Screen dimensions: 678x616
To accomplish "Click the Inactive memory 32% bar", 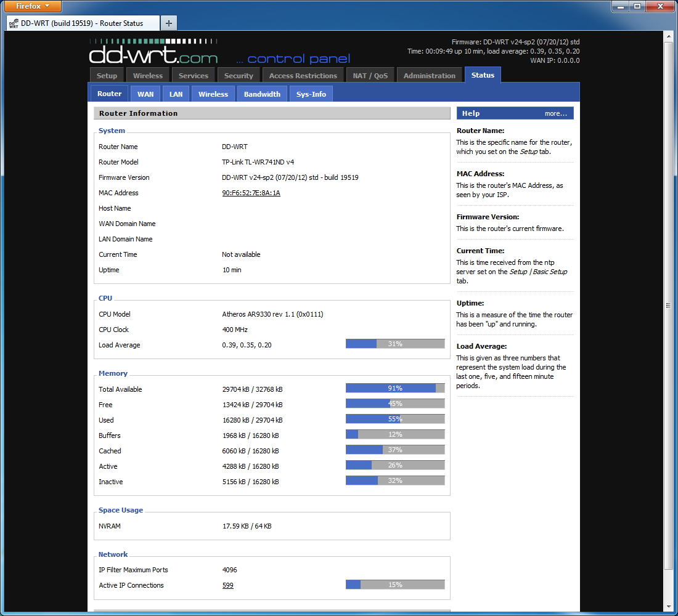I will coord(395,480).
